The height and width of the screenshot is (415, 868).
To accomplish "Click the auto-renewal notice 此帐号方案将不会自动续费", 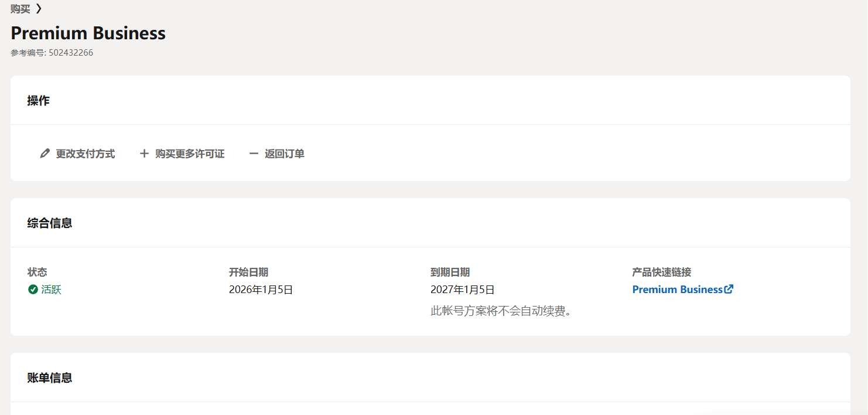I will coord(501,311).
